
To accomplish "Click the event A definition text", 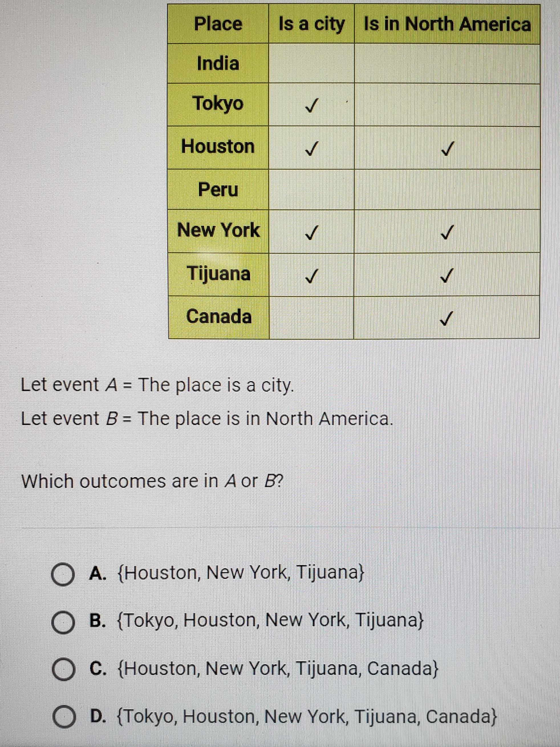I will (x=157, y=385).
